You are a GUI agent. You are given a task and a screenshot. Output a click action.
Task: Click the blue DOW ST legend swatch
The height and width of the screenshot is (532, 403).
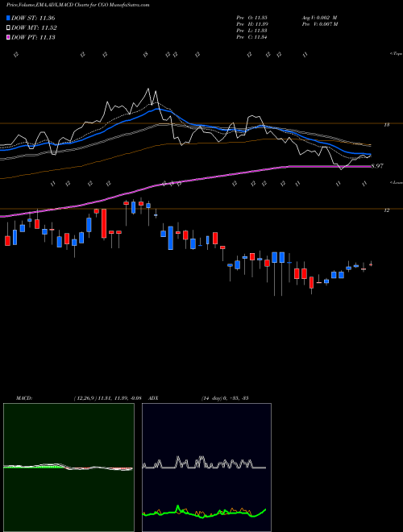coord(8,18)
